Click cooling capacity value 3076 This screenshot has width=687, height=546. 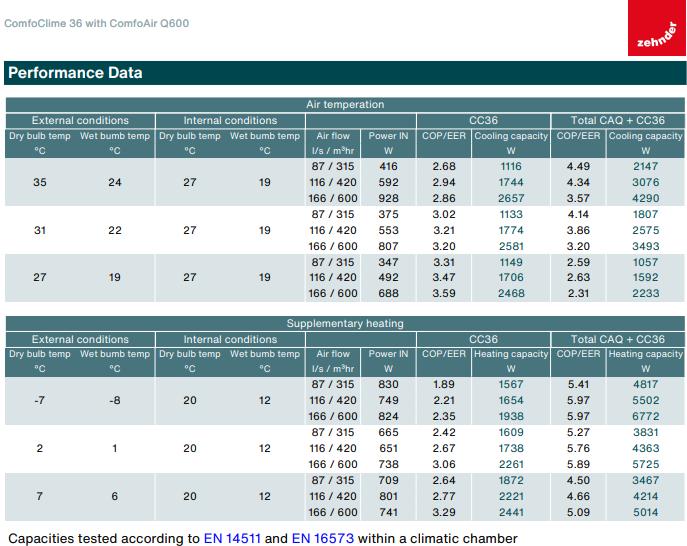[x=645, y=182]
